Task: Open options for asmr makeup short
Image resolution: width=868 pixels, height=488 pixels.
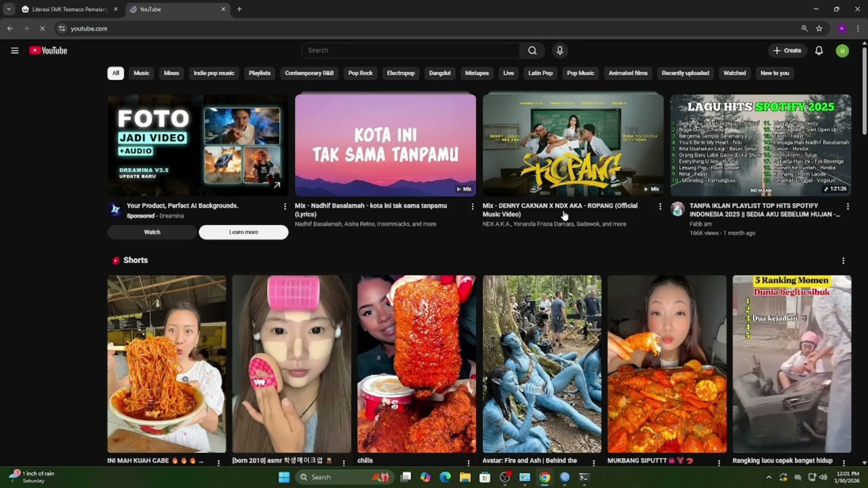Action: click(x=344, y=463)
